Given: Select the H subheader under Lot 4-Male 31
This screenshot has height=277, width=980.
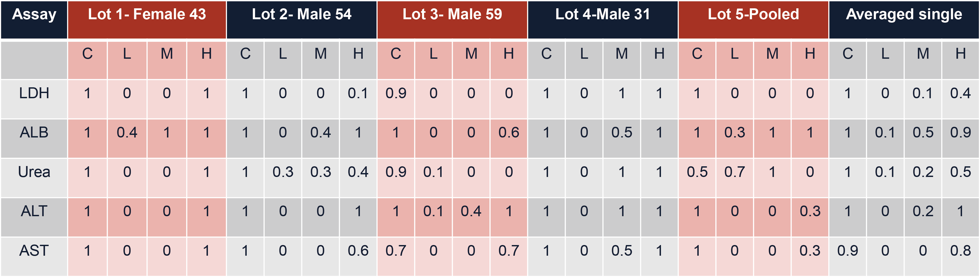Looking at the screenshot, I should click(x=659, y=54).
